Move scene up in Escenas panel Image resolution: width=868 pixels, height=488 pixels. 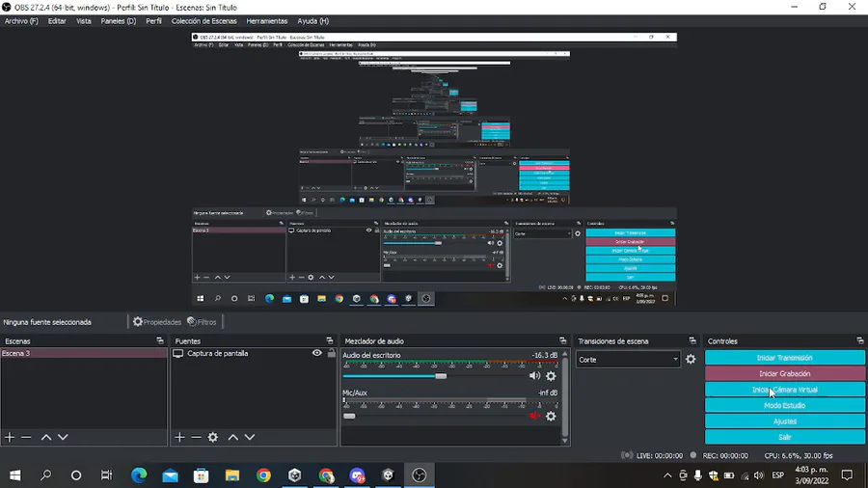point(46,437)
